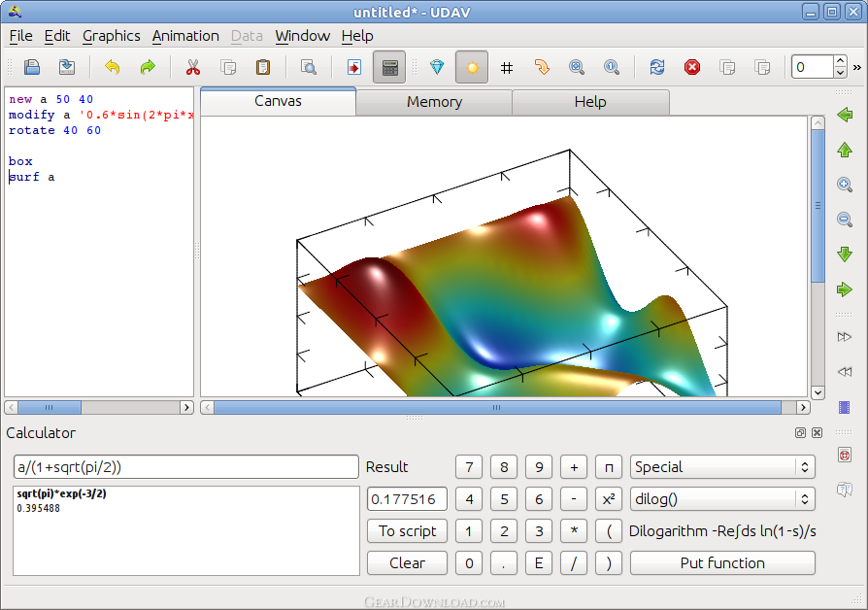
Task: Open the Special function category dropdown
Action: tap(722, 467)
